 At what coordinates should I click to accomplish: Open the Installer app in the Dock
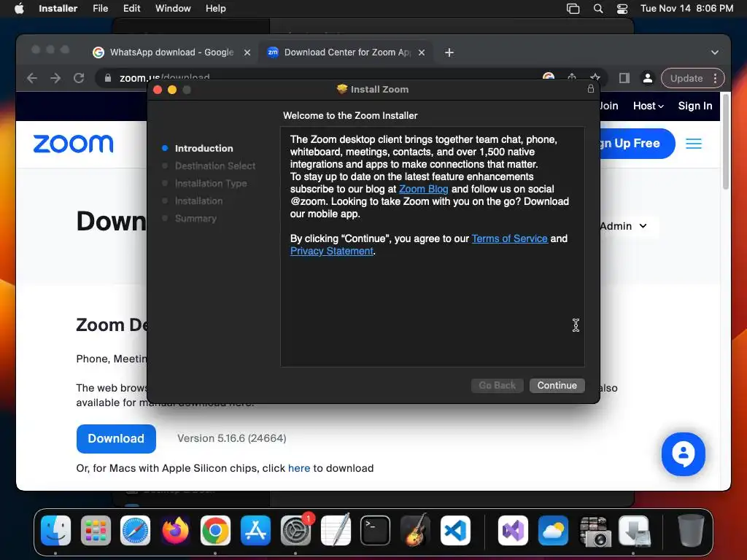click(634, 530)
